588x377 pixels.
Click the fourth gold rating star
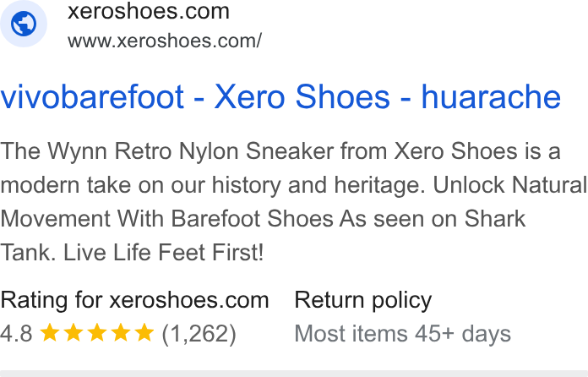coord(121,333)
